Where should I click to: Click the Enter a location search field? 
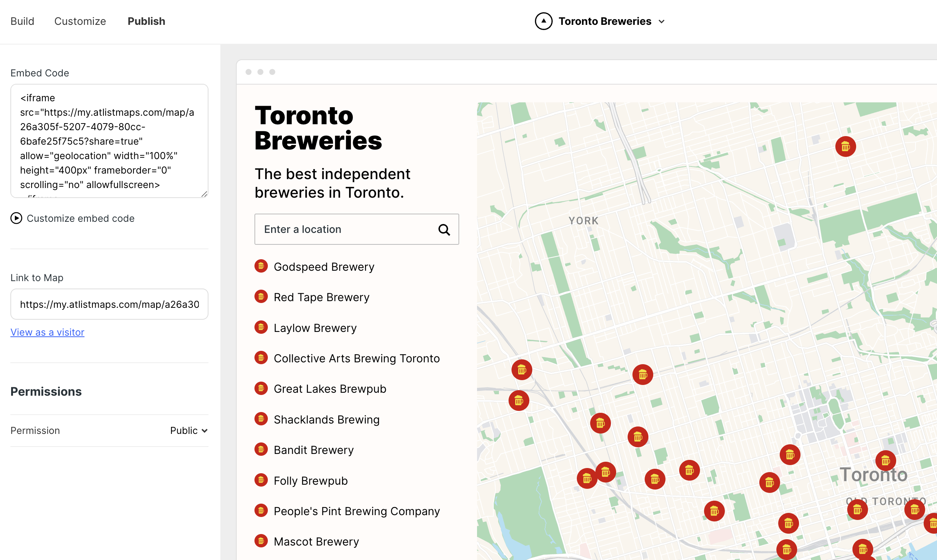click(x=356, y=230)
